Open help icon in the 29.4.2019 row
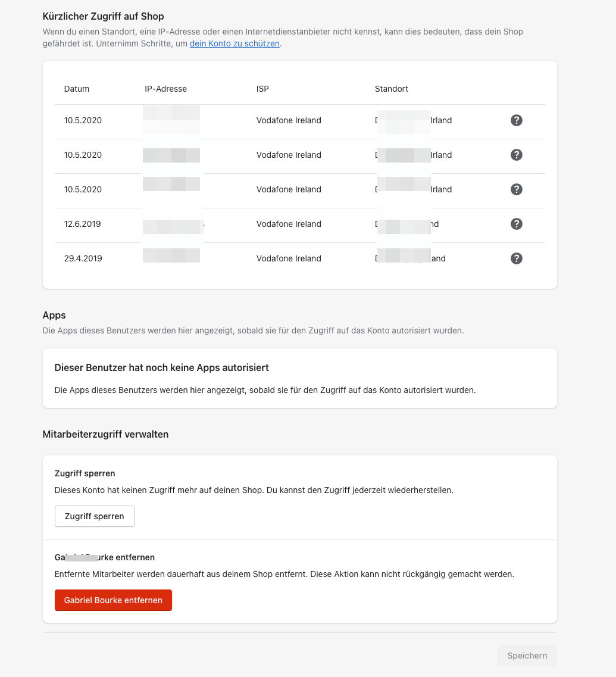This screenshot has width=616, height=677. [x=517, y=258]
